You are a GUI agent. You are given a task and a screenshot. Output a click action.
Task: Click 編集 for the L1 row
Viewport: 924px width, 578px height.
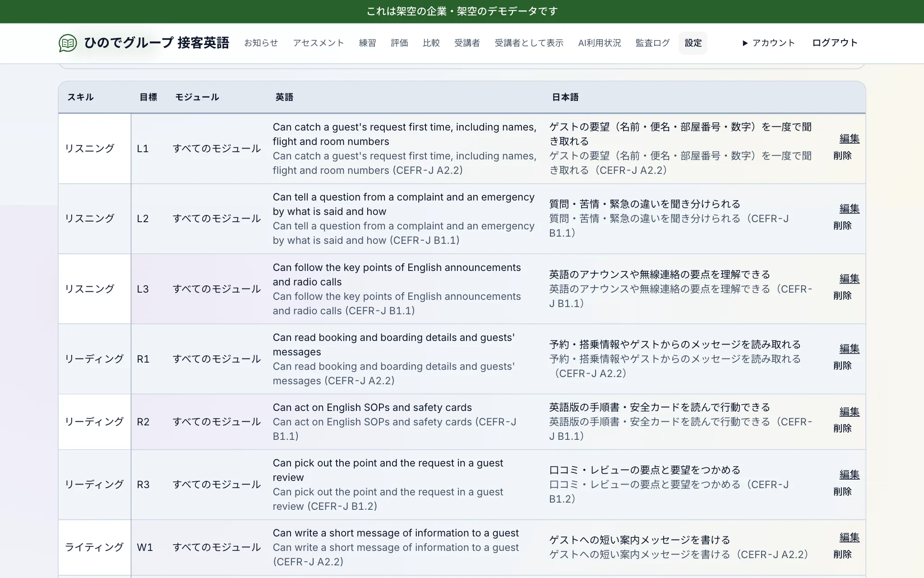pyautogui.click(x=849, y=139)
